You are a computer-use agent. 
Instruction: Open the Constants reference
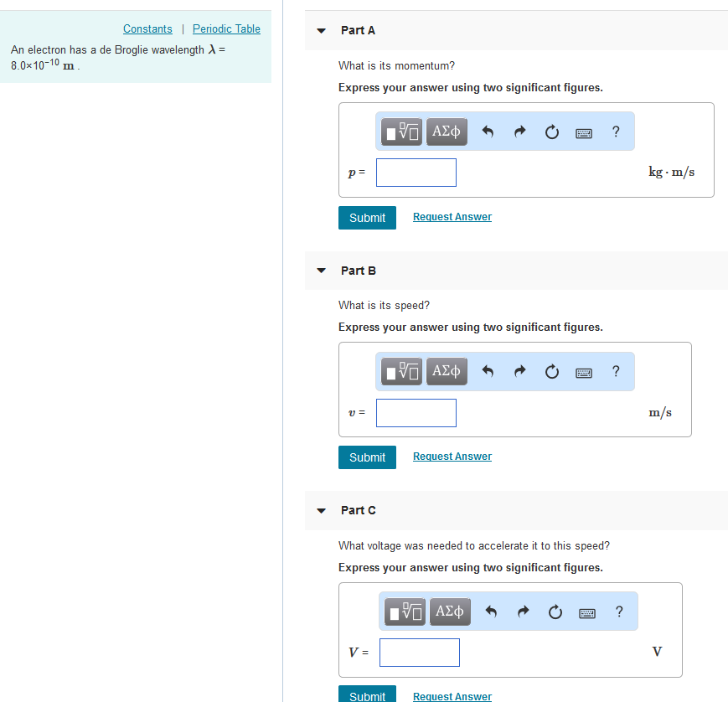pyautogui.click(x=147, y=28)
